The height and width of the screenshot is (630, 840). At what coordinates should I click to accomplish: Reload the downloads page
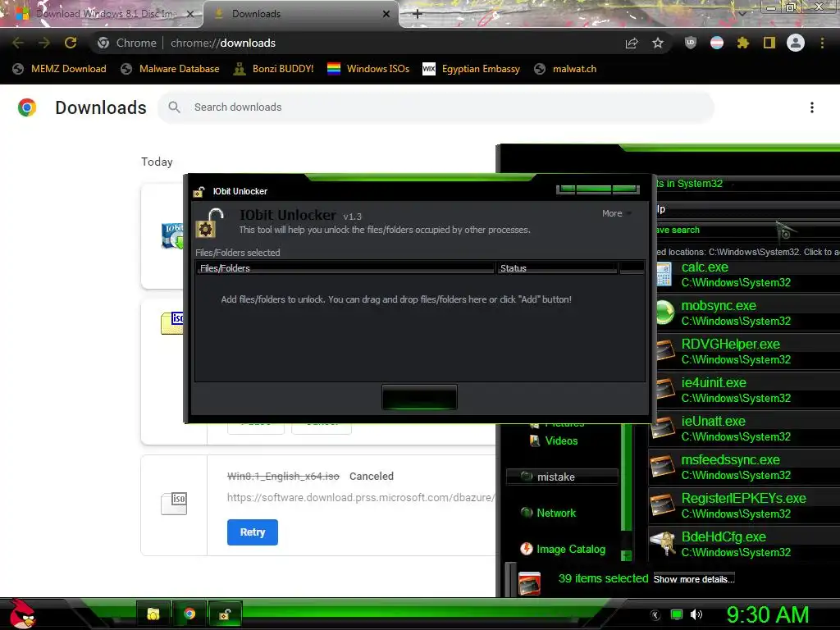tap(71, 43)
